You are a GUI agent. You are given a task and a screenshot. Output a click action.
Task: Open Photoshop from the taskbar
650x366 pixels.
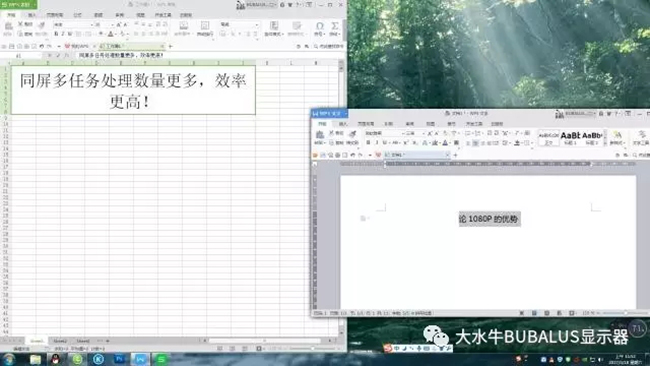coord(119,359)
